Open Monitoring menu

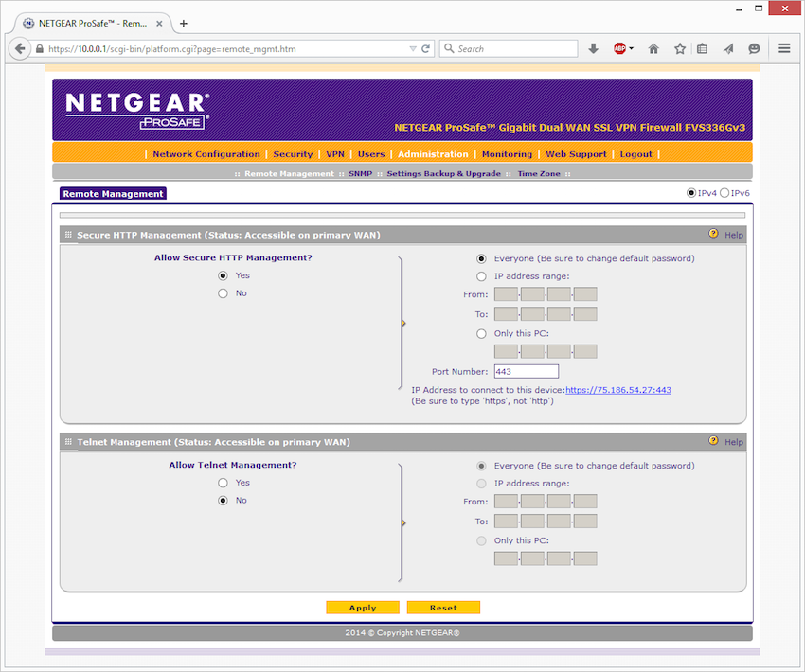point(507,154)
